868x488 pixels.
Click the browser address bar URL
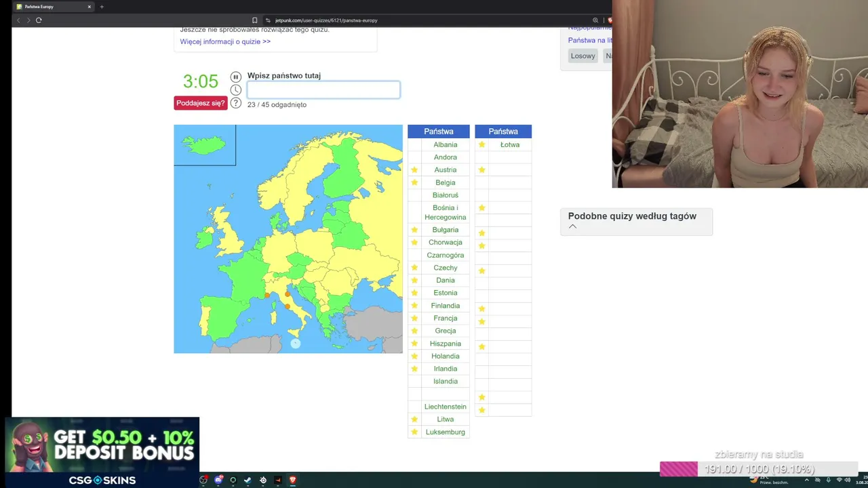coord(326,20)
